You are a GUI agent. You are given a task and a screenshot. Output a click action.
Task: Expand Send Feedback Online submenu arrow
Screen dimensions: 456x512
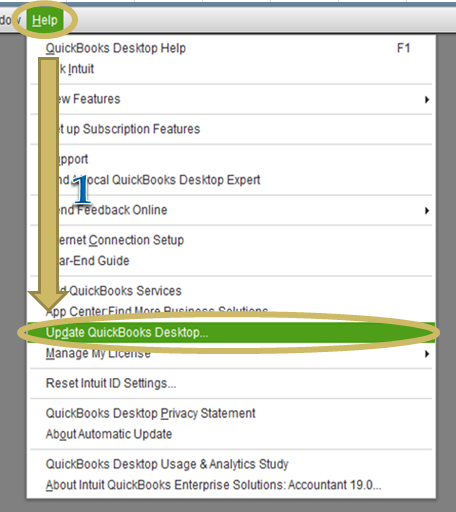(x=427, y=210)
